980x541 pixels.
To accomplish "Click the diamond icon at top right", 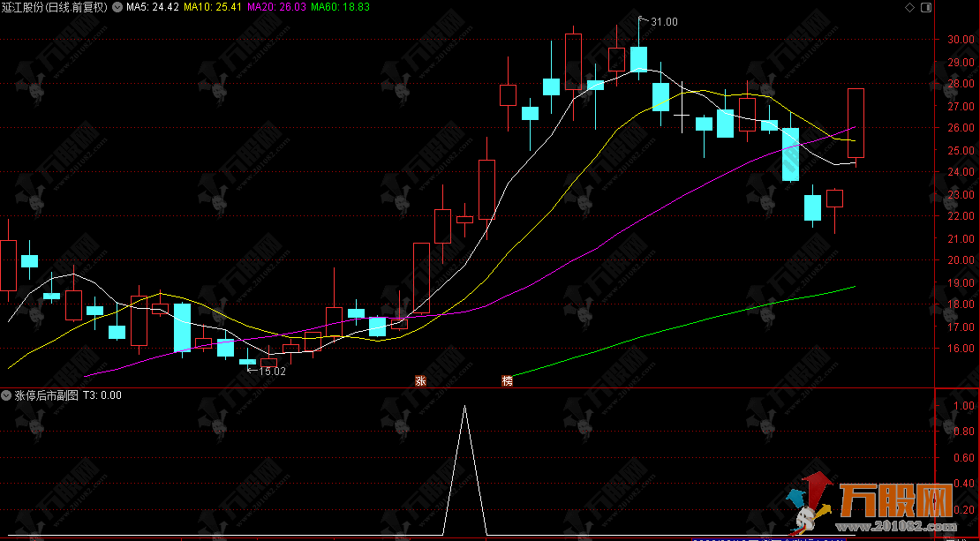I will (x=911, y=7).
